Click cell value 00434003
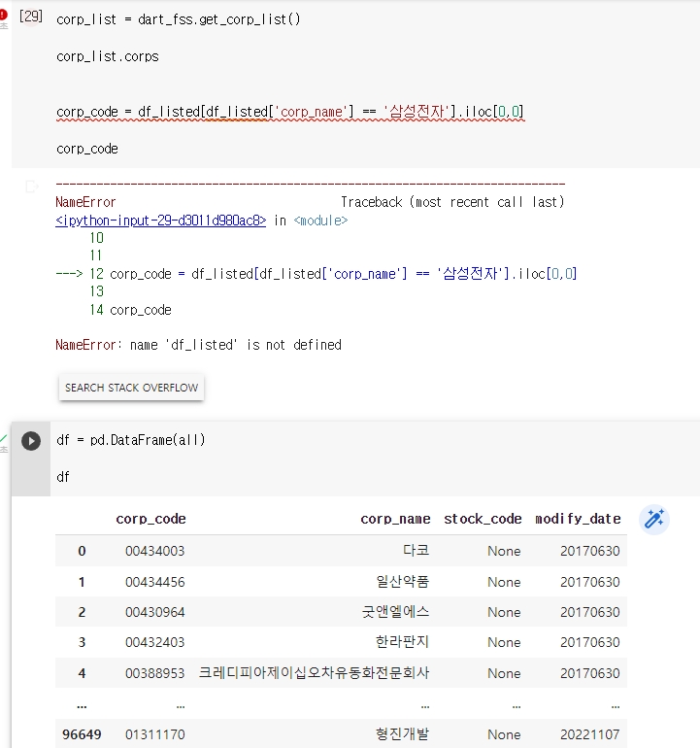 tap(155, 551)
